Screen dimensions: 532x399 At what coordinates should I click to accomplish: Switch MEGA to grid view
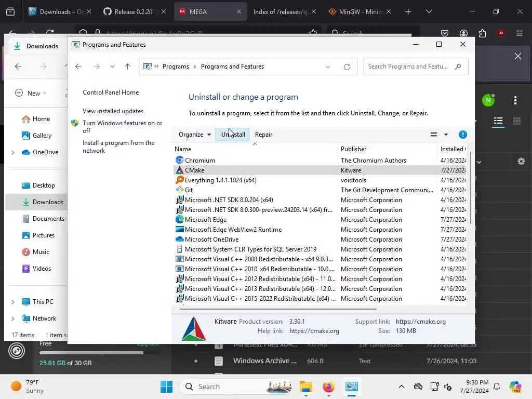click(x=517, y=121)
